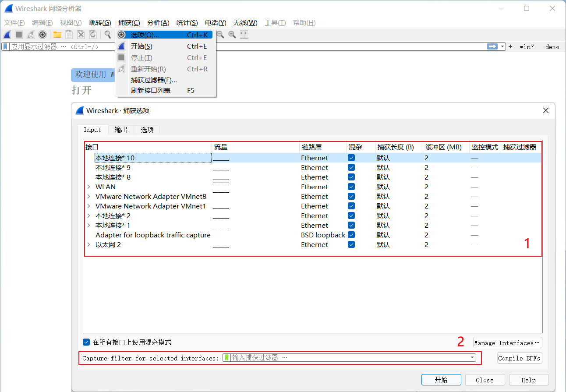
Task: Uncheck promiscuous mode for 本地连接* 10
Action: pos(351,158)
